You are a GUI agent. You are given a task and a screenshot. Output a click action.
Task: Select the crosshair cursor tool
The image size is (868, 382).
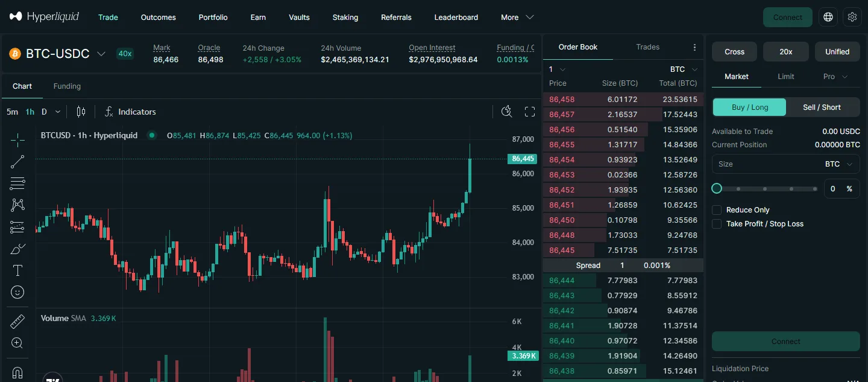[x=17, y=140]
